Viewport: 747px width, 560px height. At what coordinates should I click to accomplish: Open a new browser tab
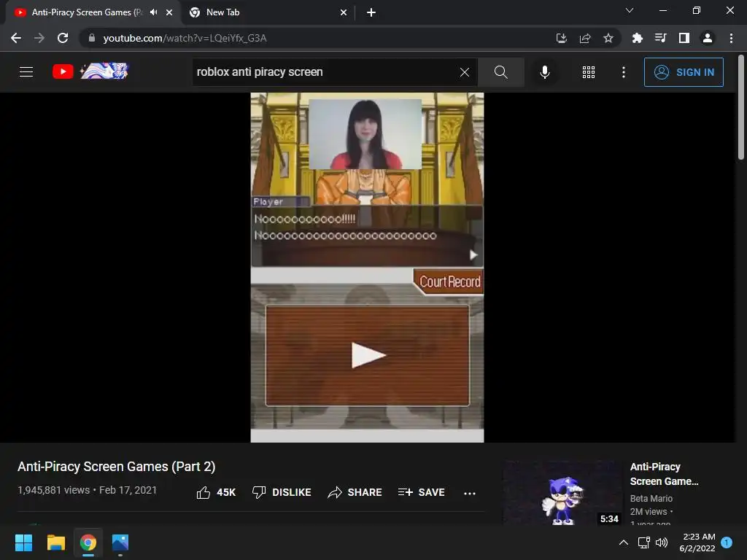point(371,12)
